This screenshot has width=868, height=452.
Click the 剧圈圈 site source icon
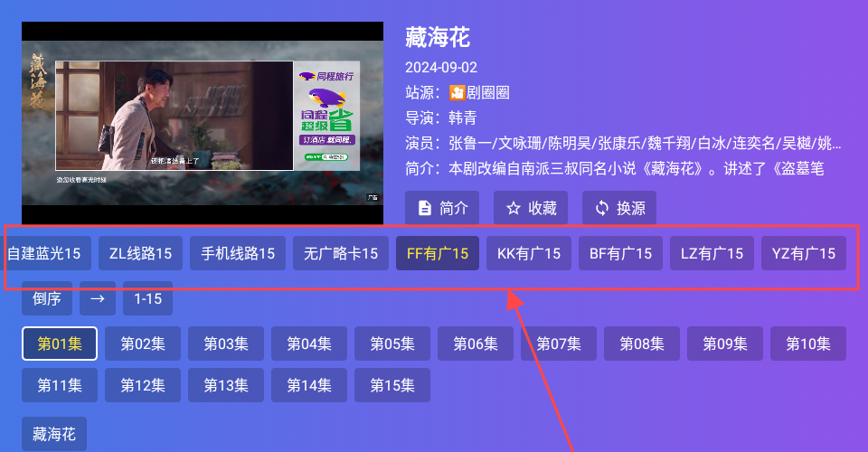[458, 92]
